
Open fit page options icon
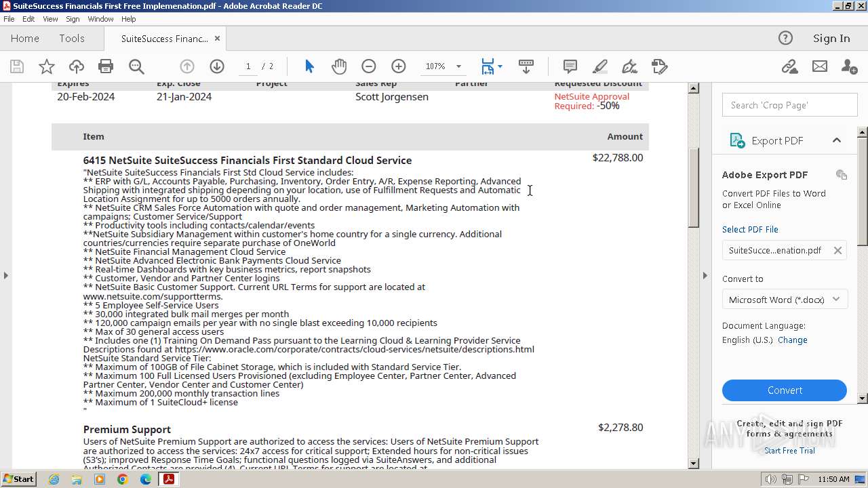491,66
